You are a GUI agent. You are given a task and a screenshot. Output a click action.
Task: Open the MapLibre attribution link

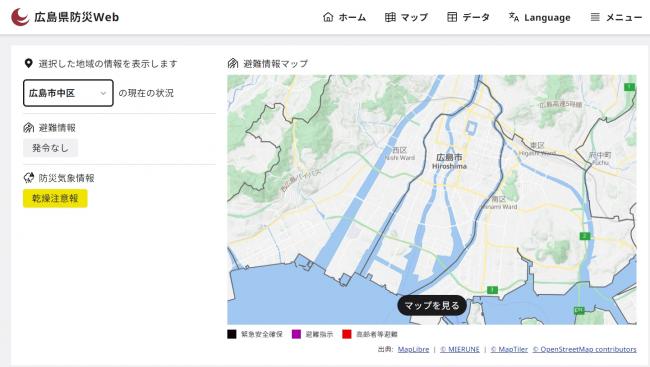413,350
